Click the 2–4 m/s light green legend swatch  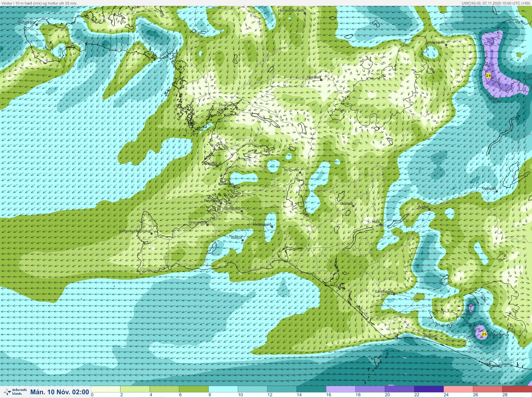tap(135, 389)
